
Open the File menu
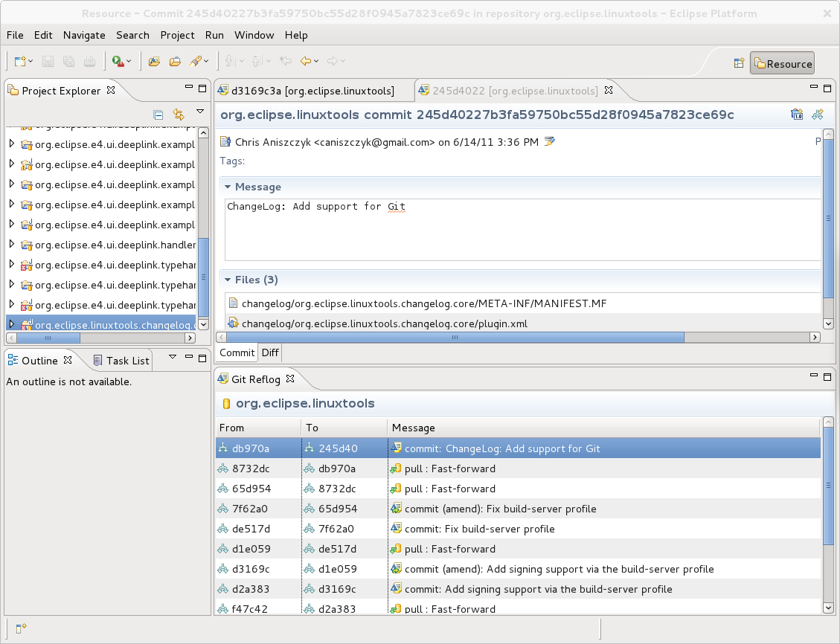coord(15,35)
